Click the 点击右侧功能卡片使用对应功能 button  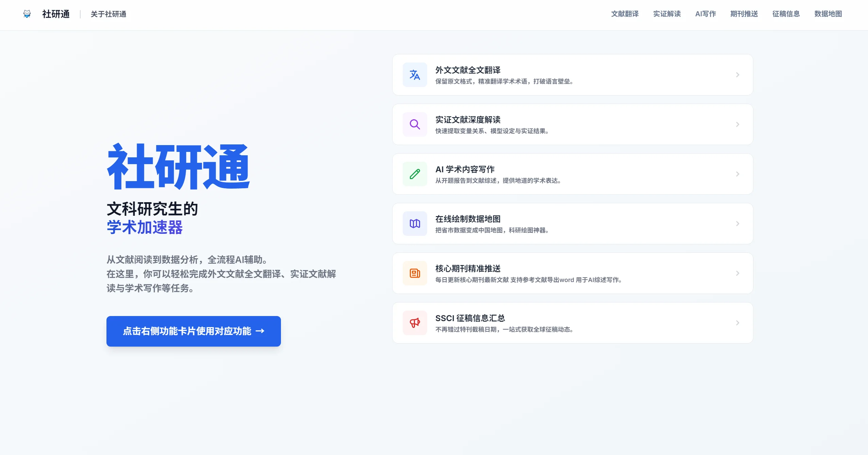tap(193, 331)
